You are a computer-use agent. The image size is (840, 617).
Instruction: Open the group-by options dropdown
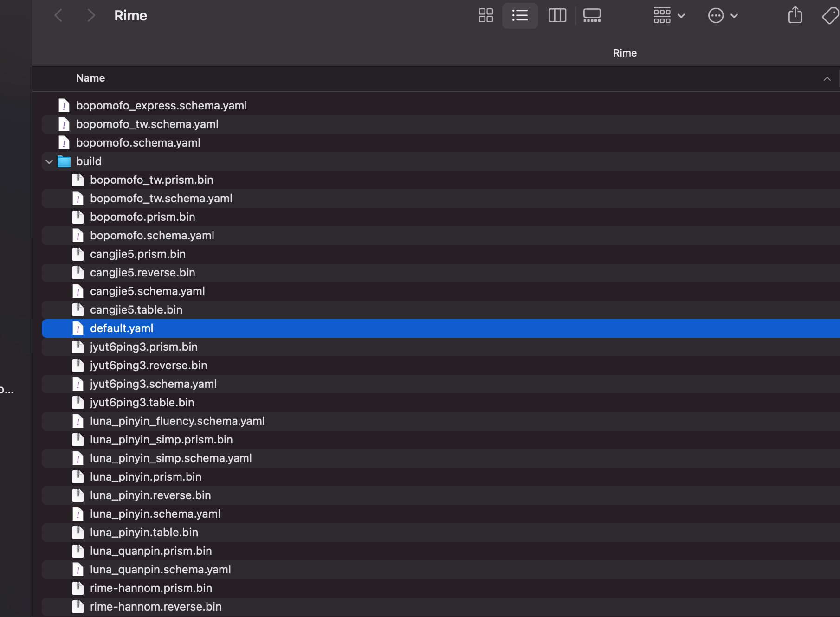click(669, 16)
